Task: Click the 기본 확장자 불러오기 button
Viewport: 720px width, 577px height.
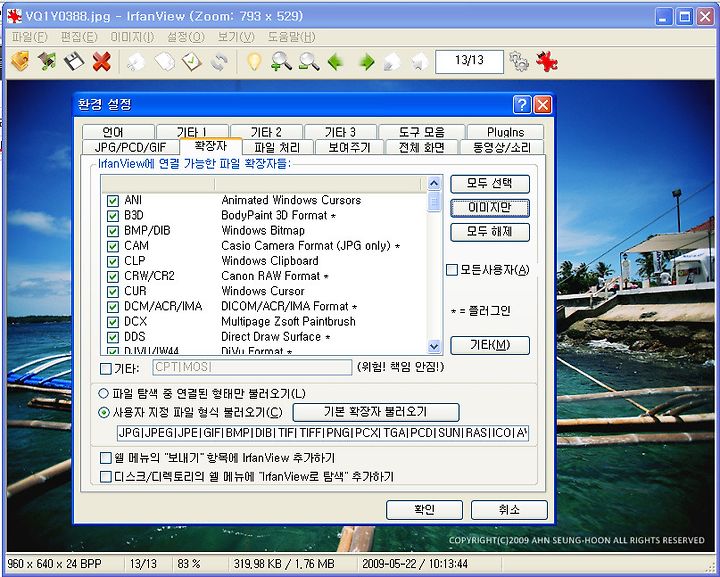Action: 376,412
